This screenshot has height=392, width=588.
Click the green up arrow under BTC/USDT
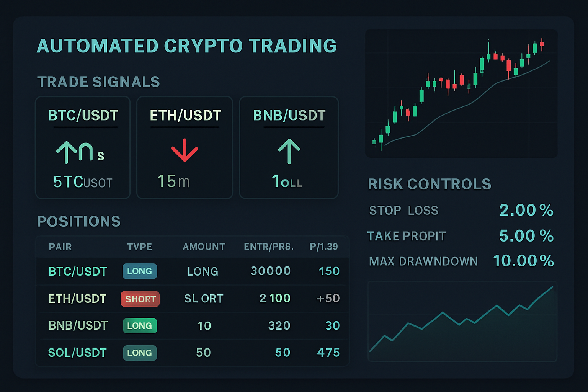[x=67, y=152]
